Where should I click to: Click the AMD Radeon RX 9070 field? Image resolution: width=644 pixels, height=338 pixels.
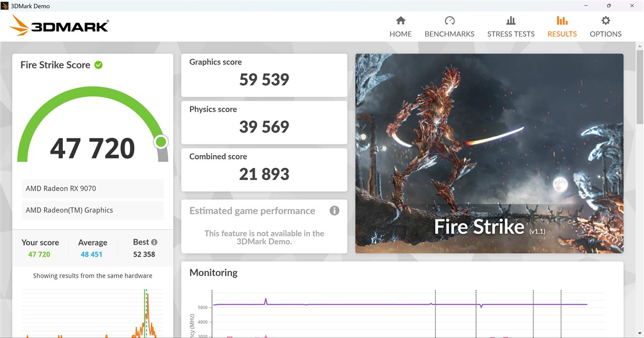click(93, 189)
